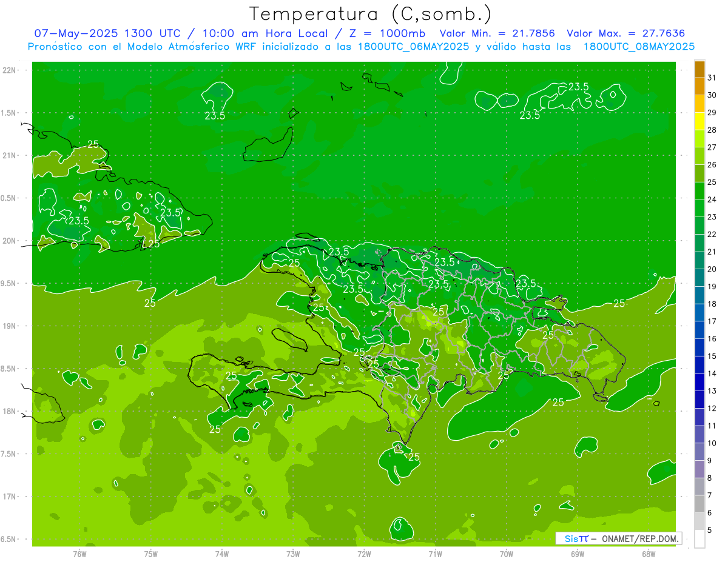Click legend scale value 7
The image size is (728, 562).
(710, 495)
